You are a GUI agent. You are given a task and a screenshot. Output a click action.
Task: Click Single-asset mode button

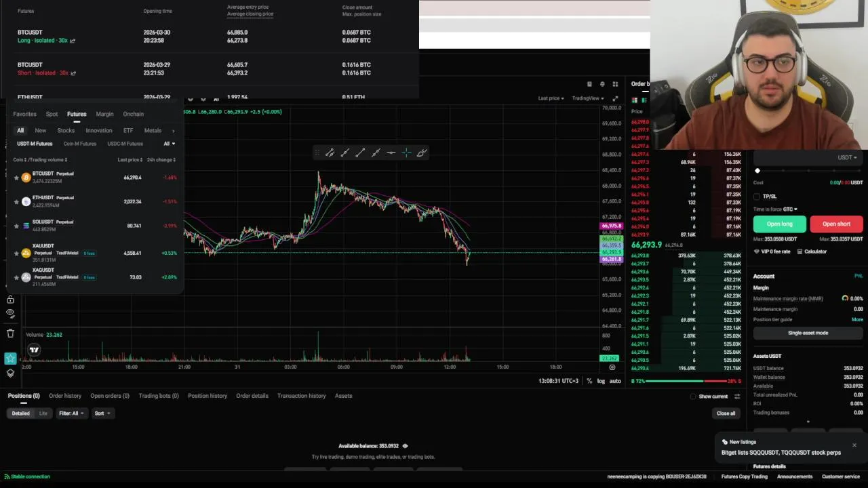click(808, 333)
